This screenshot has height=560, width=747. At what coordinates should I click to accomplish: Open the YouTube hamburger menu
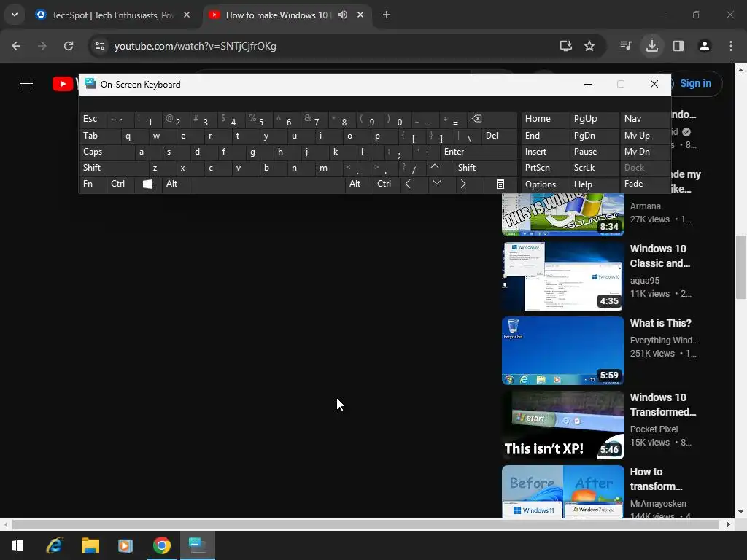tap(26, 84)
